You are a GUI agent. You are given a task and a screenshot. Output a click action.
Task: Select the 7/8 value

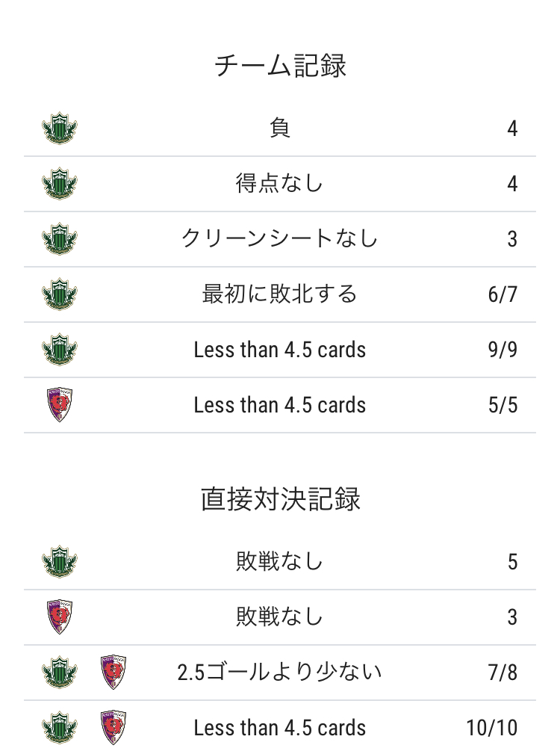tap(503, 673)
